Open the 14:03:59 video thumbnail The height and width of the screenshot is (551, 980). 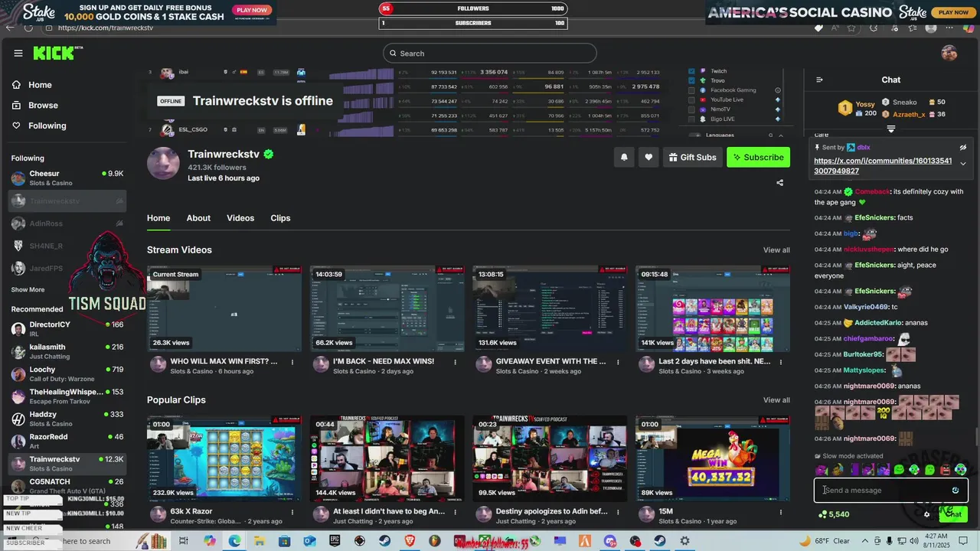[387, 309]
